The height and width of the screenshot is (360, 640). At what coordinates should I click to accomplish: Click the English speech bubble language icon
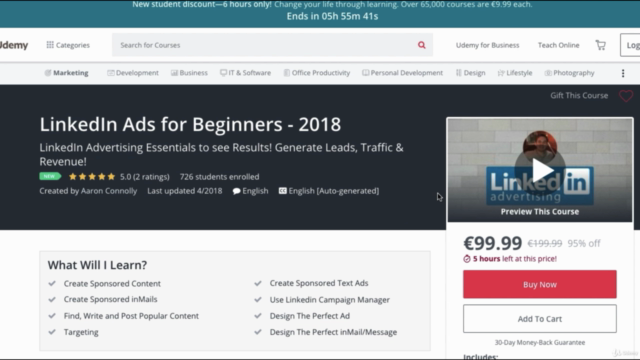tap(236, 191)
